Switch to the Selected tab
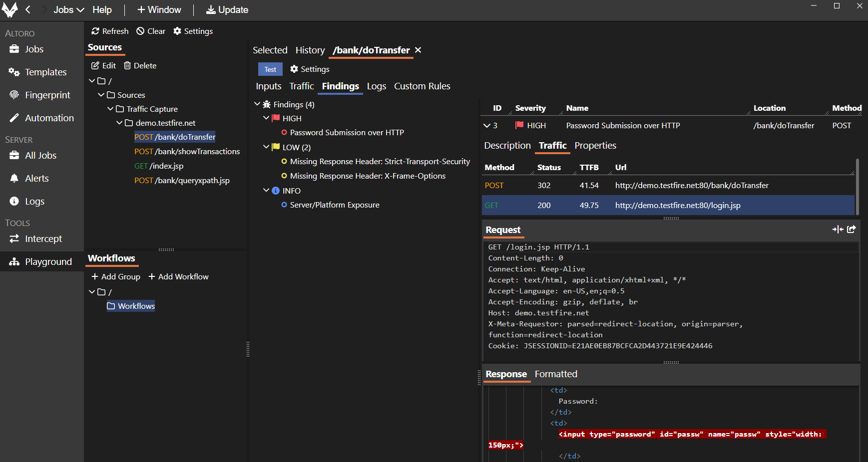The height and width of the screenshot is (462, 868). (x=270, y=50)
